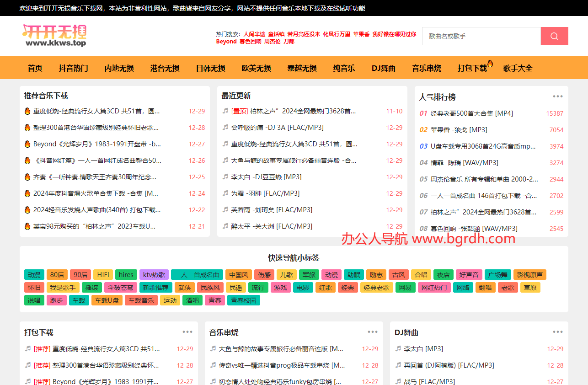Click music note icon beside 李太白 -DJ豆豆热
588x385 pixels.
pyautogui.click(x=225, y=177)
